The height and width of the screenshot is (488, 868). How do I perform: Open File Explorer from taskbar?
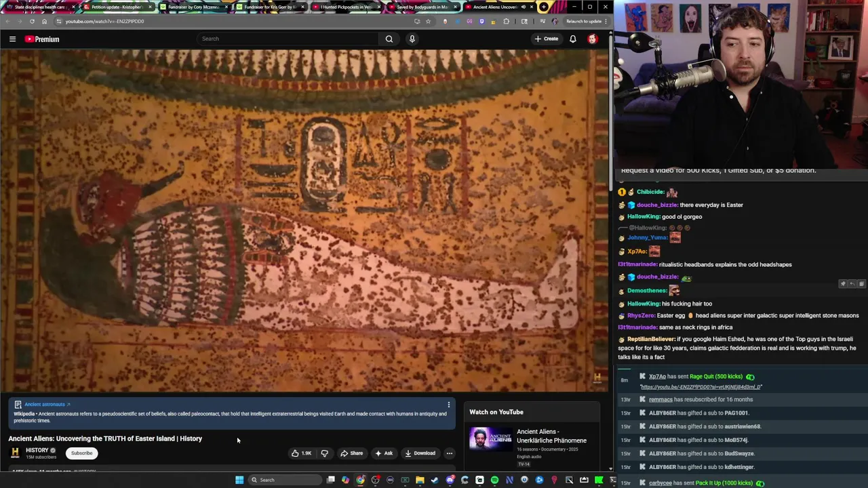(x=420, y=480)
